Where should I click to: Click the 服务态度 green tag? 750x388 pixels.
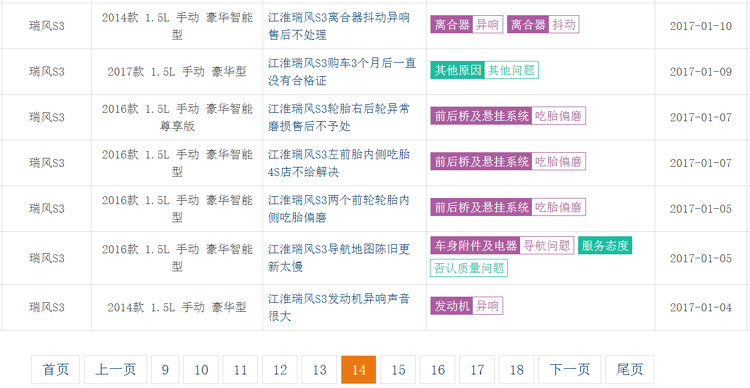pos(605,245)
